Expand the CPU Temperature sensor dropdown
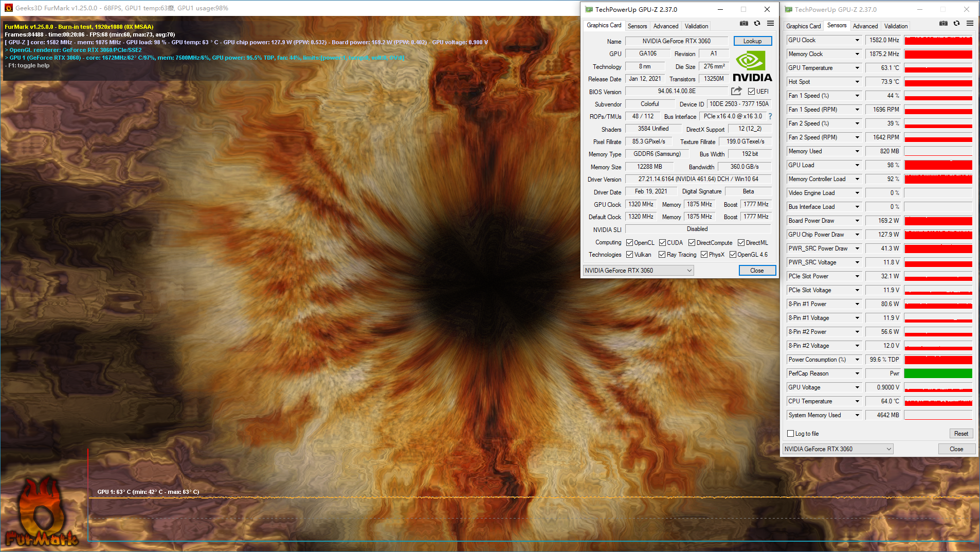 (857, 401)
